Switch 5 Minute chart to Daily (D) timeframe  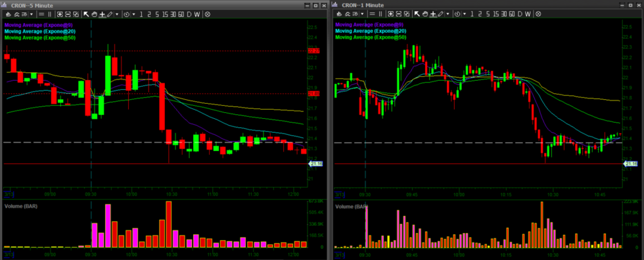coord(189,14)
